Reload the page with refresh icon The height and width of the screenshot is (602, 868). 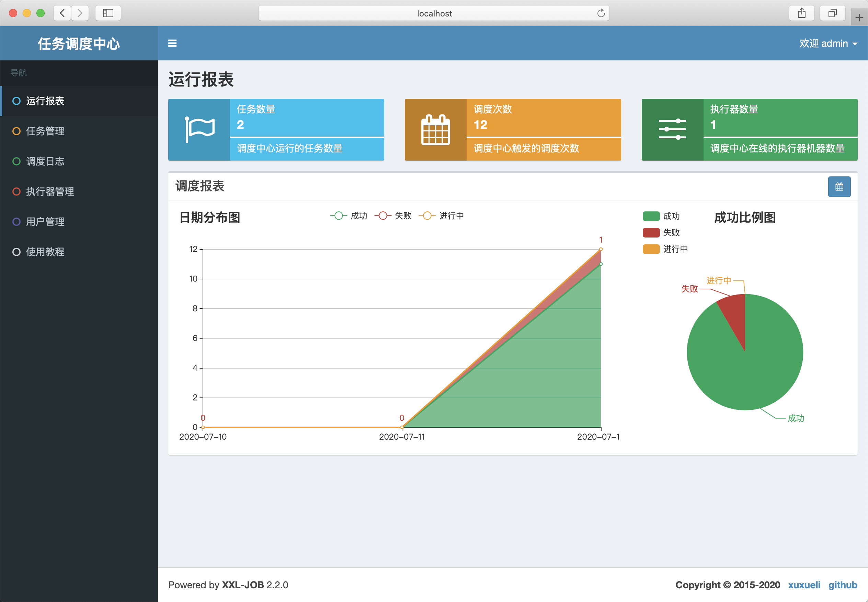[601, 13]
